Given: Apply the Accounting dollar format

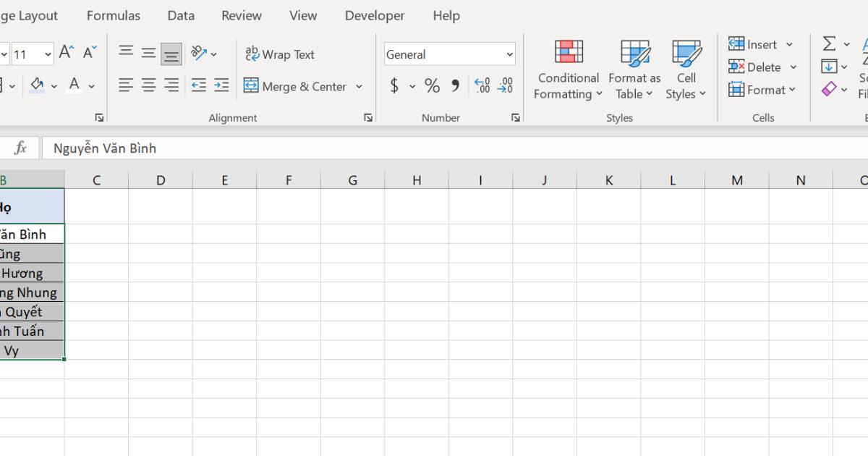Looking at the screenshot, I should [396, 85].
